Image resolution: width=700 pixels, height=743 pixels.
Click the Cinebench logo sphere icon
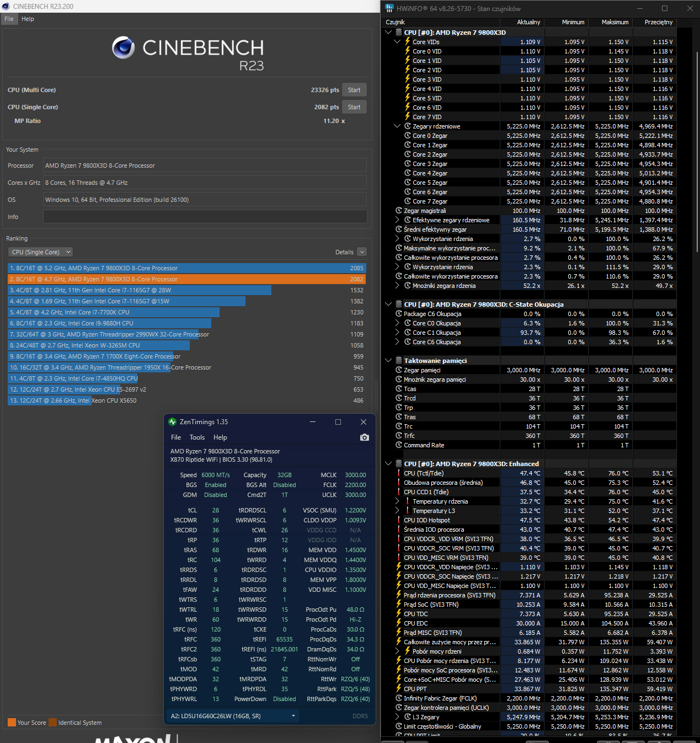(124, 48)
